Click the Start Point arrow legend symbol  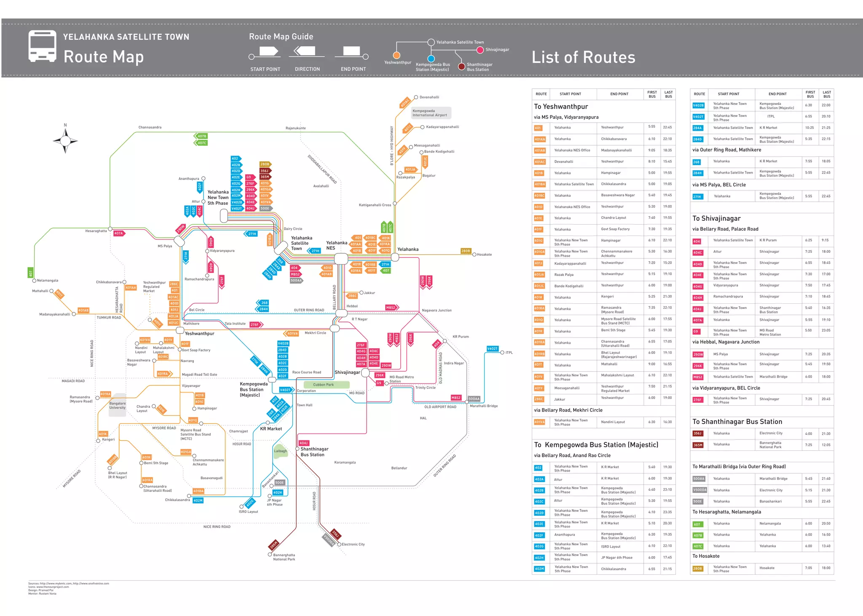tap(268, 52)
